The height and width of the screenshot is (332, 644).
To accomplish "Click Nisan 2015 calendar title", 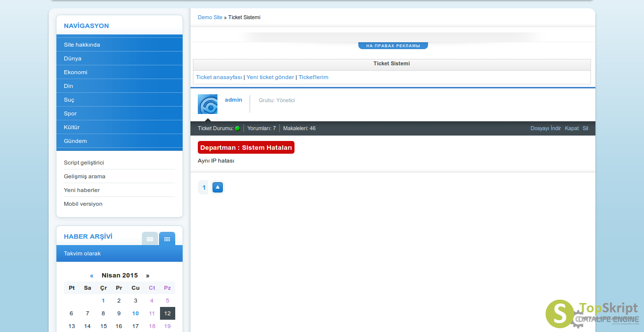I will coord(120,276).
